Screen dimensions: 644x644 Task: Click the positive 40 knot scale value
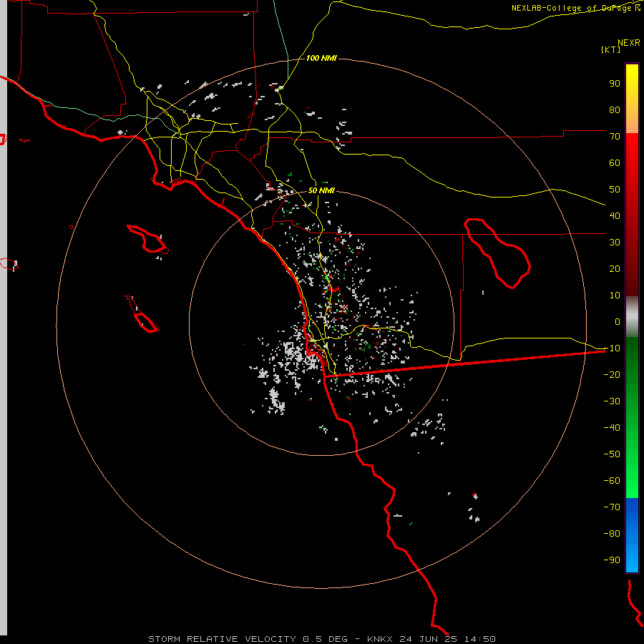coord(615,215)
